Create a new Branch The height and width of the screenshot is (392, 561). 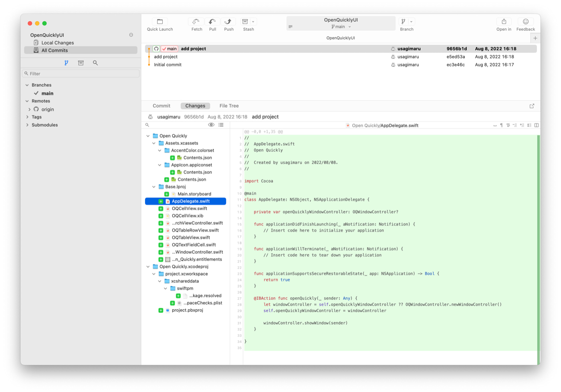pos(404,22)
